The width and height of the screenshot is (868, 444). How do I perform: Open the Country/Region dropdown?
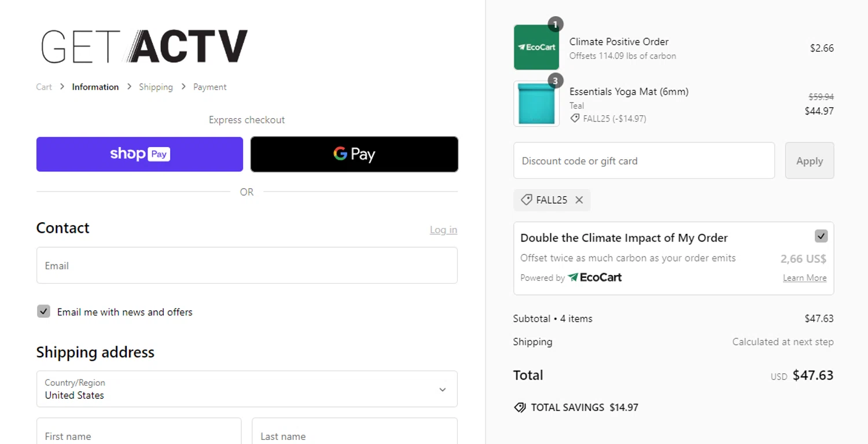[247, 389]
